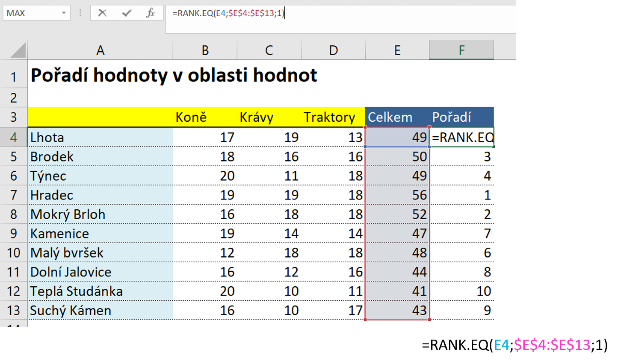Select the 'Dolní Jalovice' cell

coord(100,272)
